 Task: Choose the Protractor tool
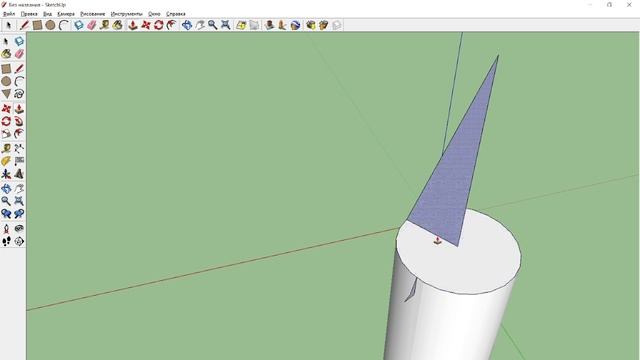pyautogui.click(x=6, y=161)
